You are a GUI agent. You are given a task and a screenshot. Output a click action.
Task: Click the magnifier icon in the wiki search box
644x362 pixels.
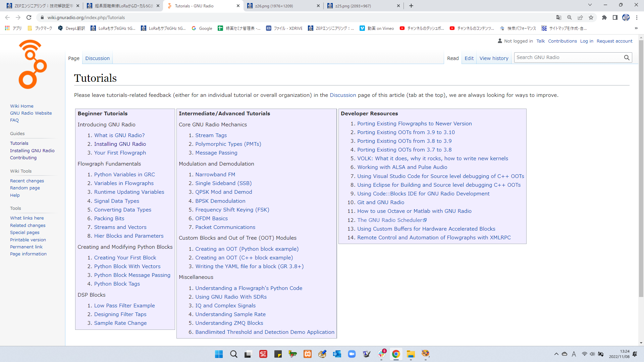(626, 58)
